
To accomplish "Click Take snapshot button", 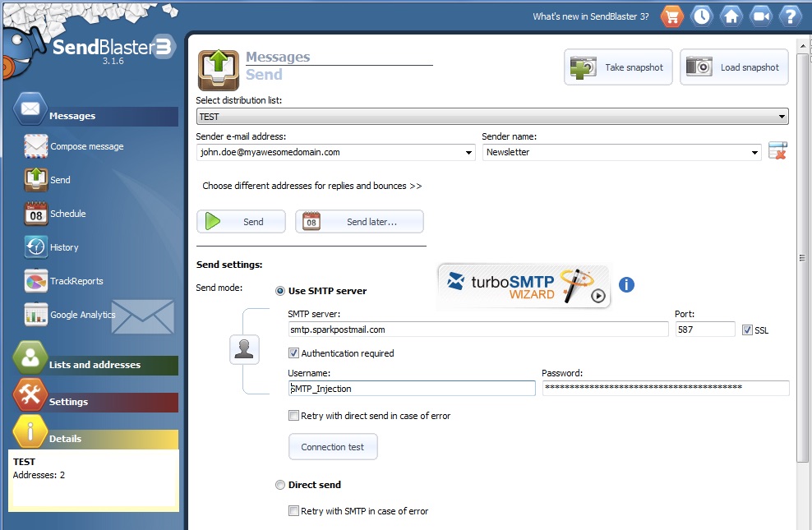I will pyautogui.click(x=618, y=67).
